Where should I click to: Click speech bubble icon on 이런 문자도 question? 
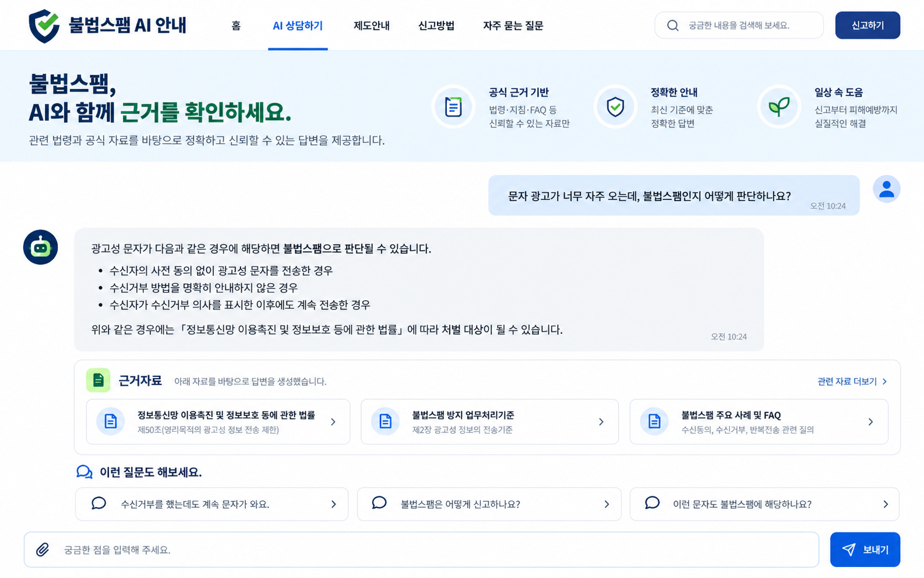653,503
